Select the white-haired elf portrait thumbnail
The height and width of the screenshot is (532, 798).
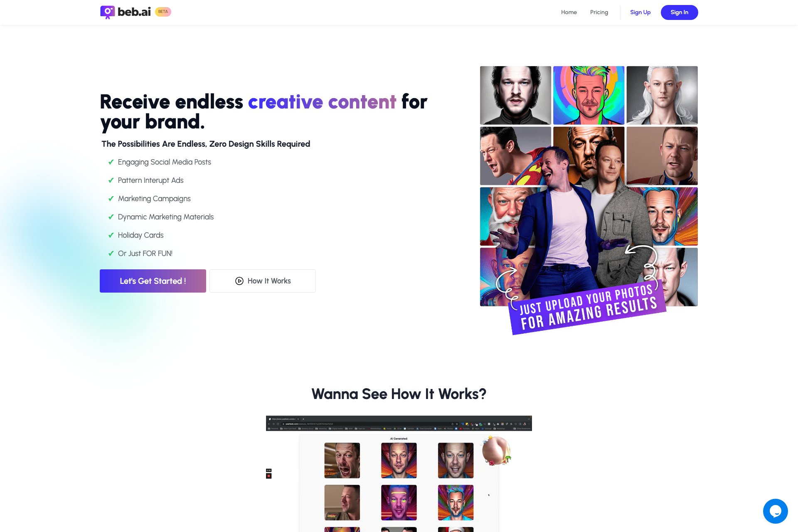click(x=662, y=95)
